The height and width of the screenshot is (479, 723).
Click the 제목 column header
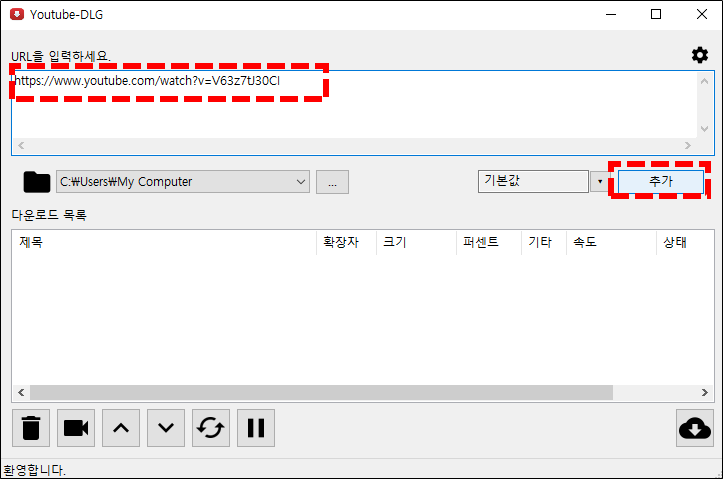click(164, 242)
